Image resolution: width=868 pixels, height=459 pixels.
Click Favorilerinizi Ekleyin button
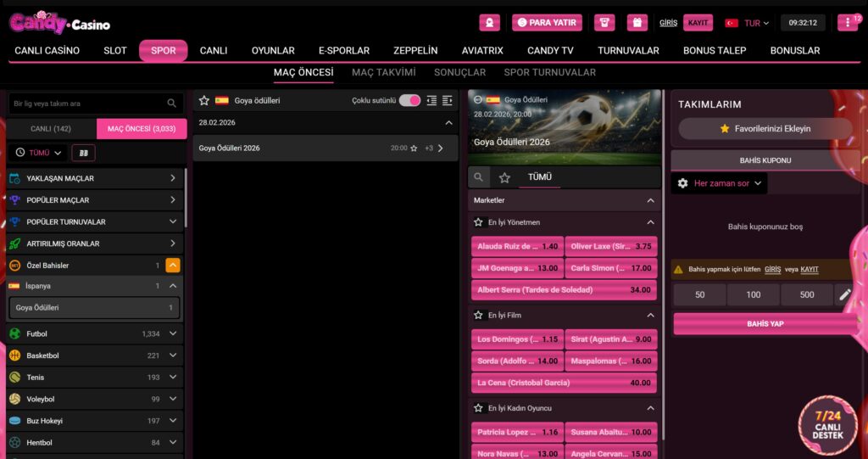(x=765, y=129)
